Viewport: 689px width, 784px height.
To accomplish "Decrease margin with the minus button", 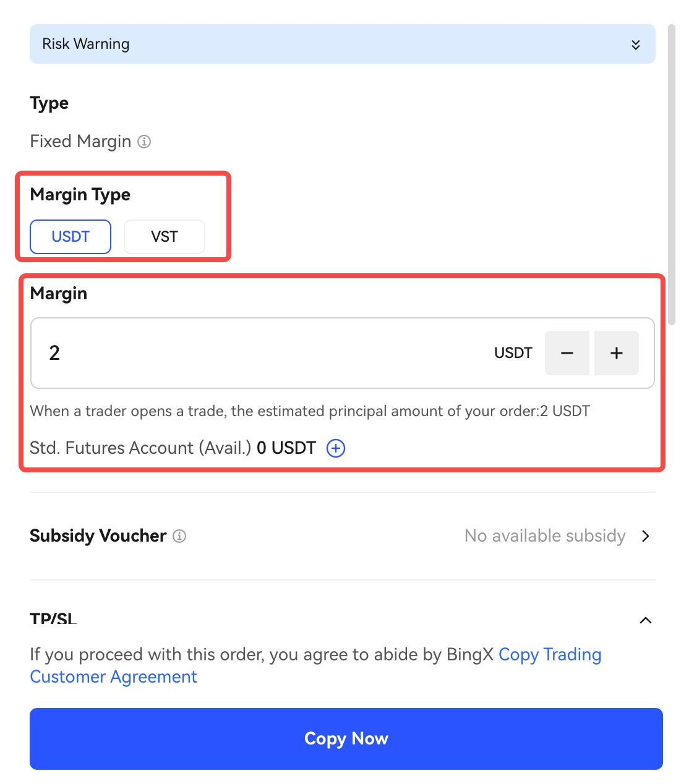I will 567,353.
